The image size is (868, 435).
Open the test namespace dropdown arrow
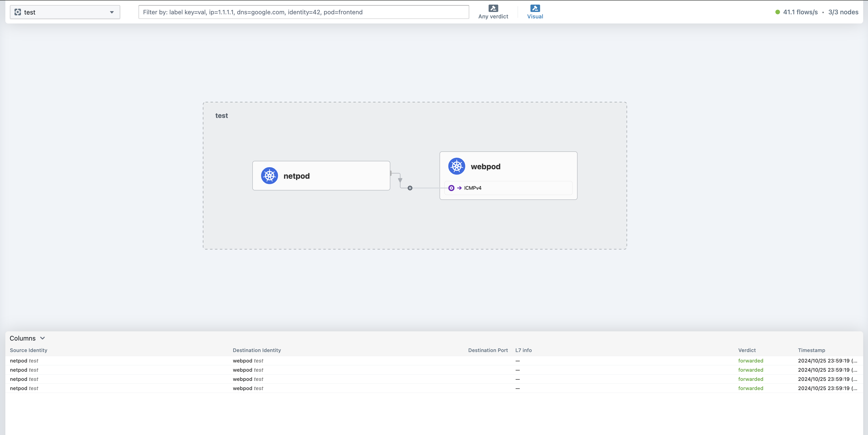[x=111, y=12]
